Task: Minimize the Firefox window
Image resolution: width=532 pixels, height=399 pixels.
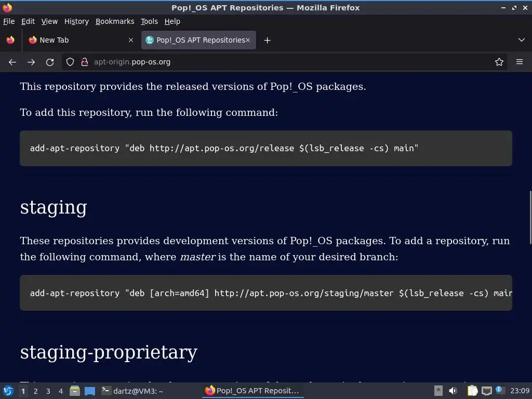Action: point(503,7)
